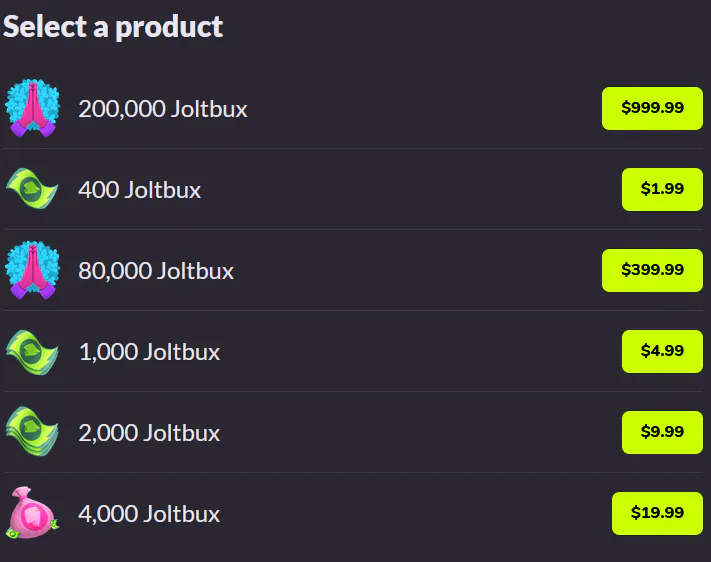The image size is (711, 562).
Task: Choose the 4,000 Joltbux product label
Action: coord(149,514)
